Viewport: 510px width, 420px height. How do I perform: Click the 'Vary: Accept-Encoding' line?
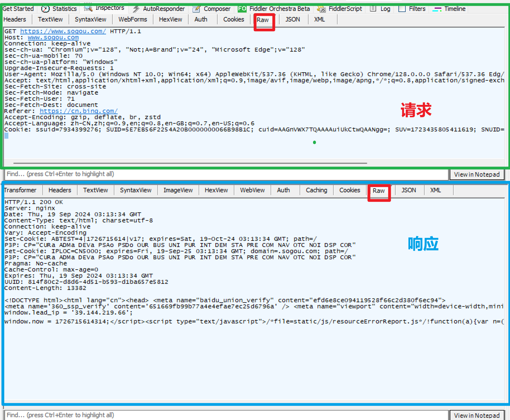point(45,233)
